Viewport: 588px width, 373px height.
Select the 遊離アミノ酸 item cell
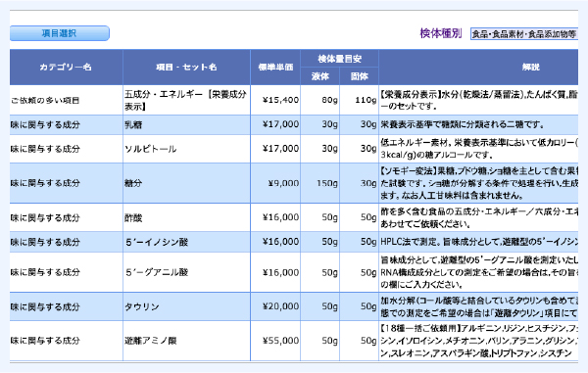tap(186, 341)
